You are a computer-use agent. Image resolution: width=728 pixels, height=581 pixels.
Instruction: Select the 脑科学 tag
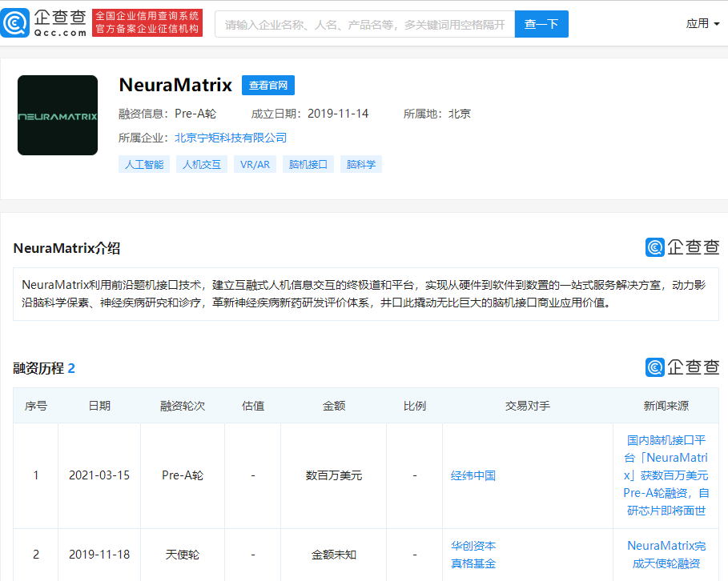pos(361,164)
